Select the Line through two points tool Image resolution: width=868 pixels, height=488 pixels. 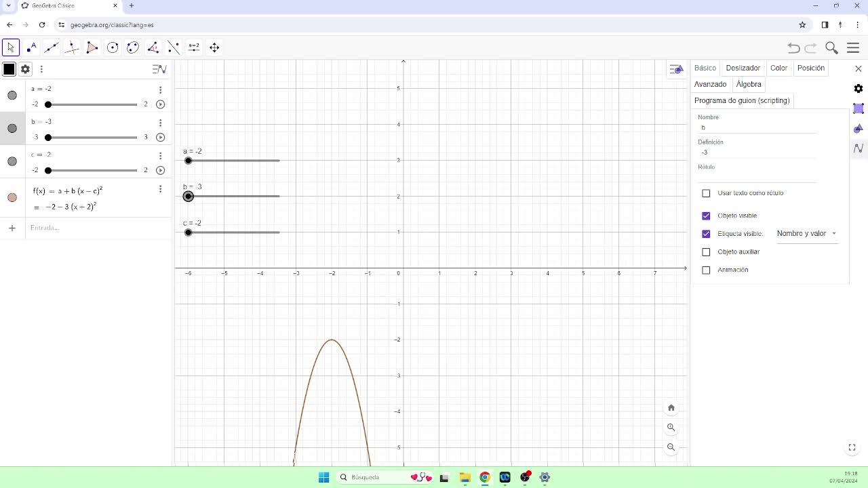(x=52, y=47)
